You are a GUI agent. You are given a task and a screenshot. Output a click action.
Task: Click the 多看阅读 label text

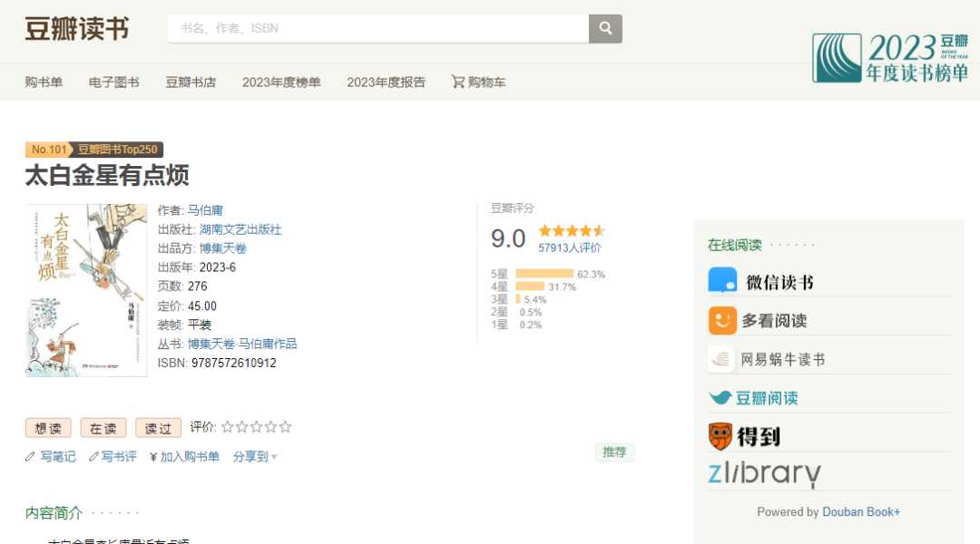point(774,321)
